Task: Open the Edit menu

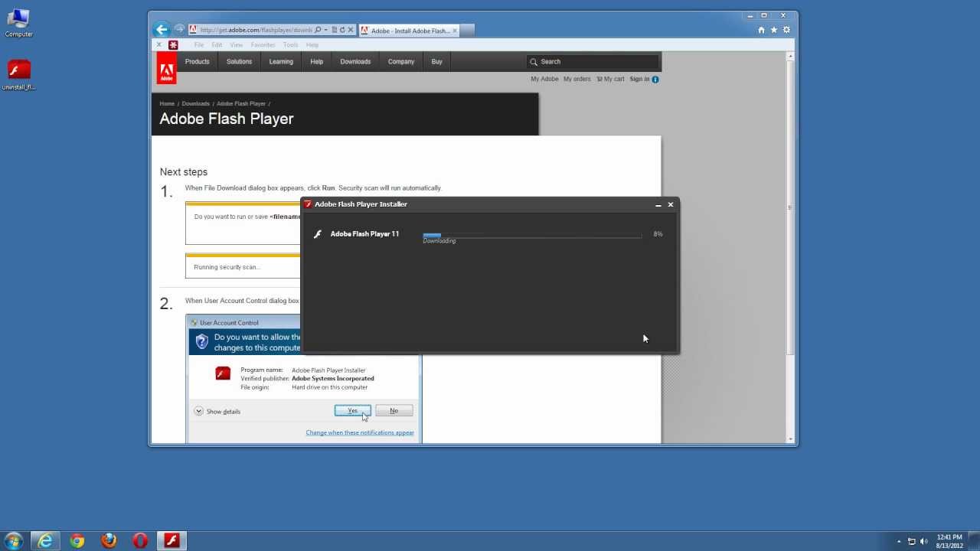Action: tap(217, 45)
